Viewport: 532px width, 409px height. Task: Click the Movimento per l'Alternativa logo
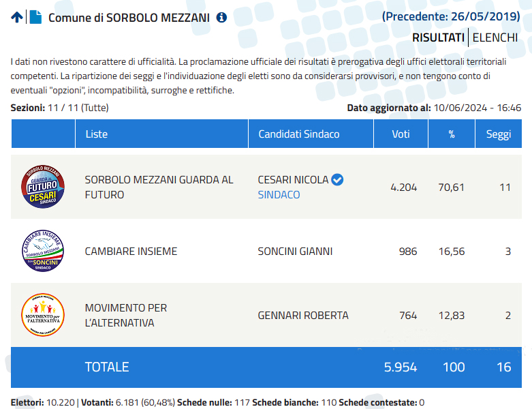pyautogui.click(x=43, y=315)
